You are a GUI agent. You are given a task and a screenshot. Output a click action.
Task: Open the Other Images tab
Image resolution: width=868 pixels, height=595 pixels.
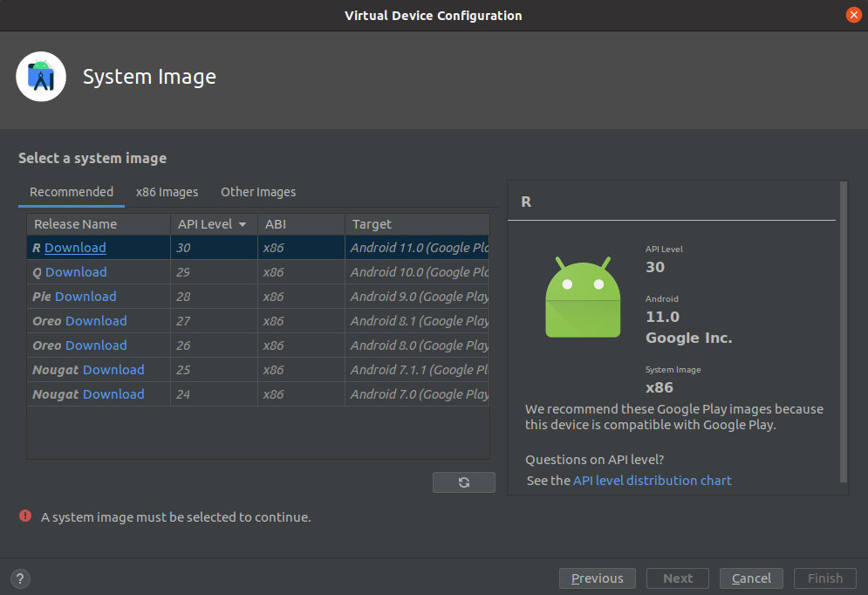[x=258, y=192]
